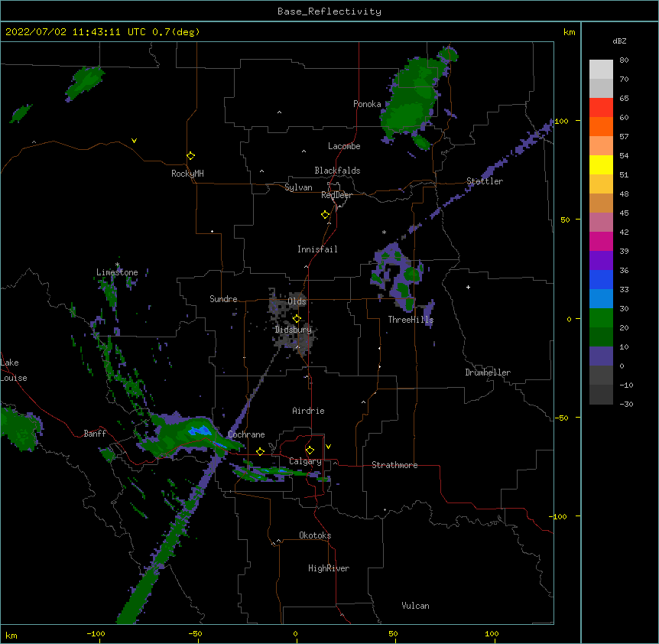659x644 pixels.
Task: Click the HighRiver town label
Action: click(x=329, y=568)
